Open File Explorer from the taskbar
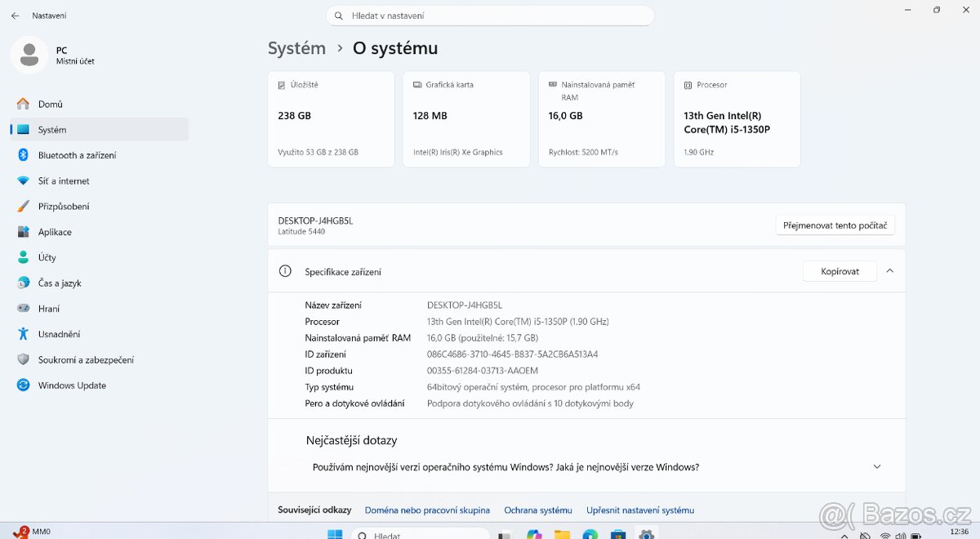The image size is (980, 539). click(x=562, y=535)
